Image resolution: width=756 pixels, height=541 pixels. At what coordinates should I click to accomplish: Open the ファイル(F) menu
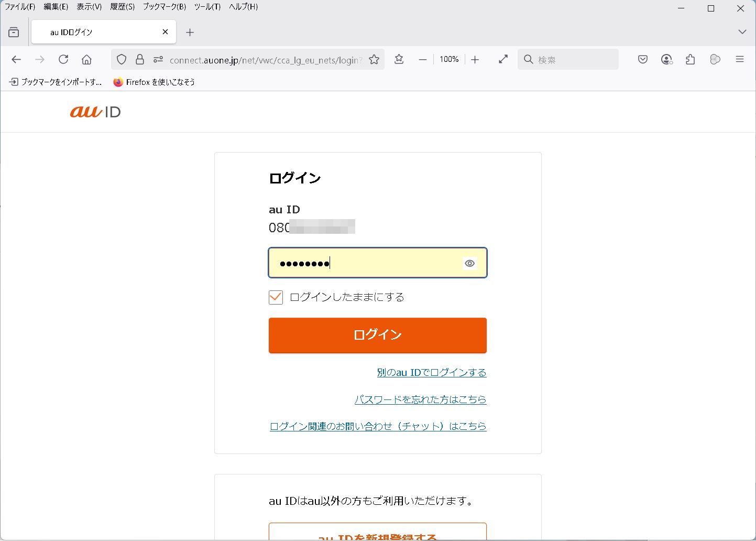point(20,7)
